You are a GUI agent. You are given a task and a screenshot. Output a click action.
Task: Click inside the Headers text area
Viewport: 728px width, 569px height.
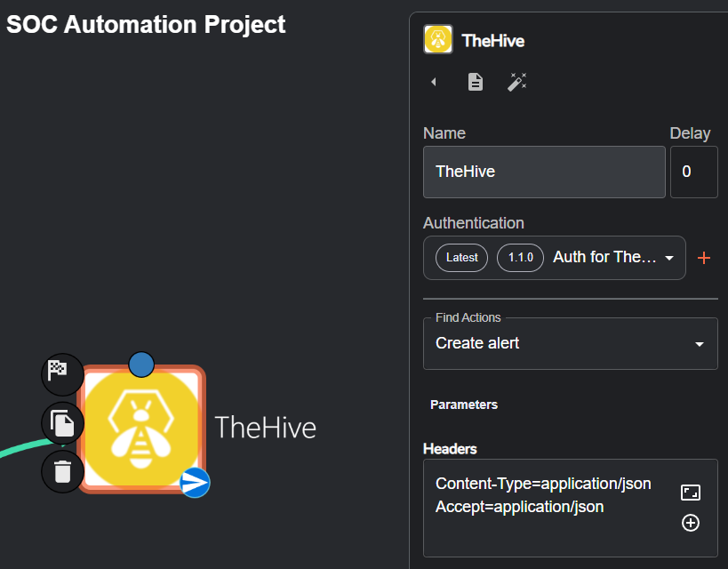coord(571,509)
